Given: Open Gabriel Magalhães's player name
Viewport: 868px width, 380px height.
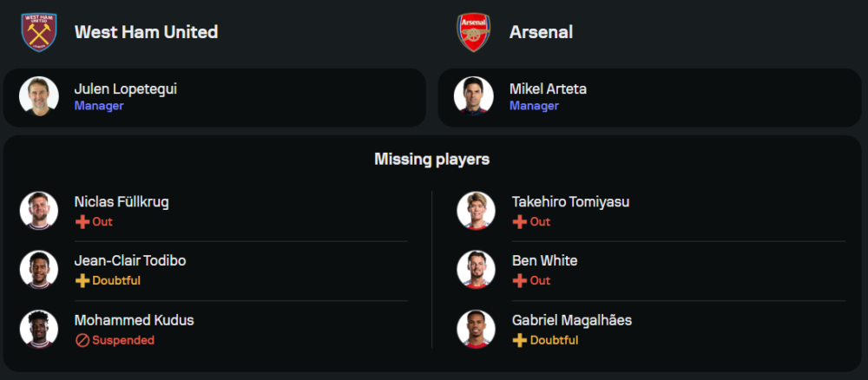Looking at the screenshot, I should click(x=572, y=320).
